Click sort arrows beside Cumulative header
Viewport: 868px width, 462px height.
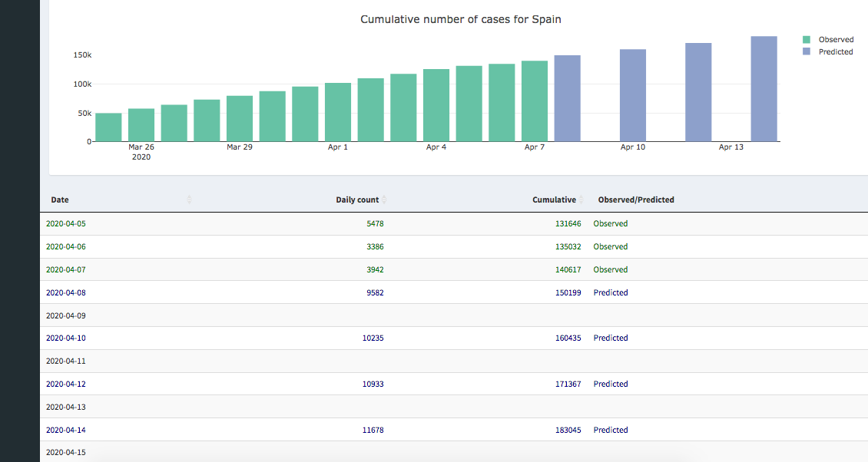point(581,200)
